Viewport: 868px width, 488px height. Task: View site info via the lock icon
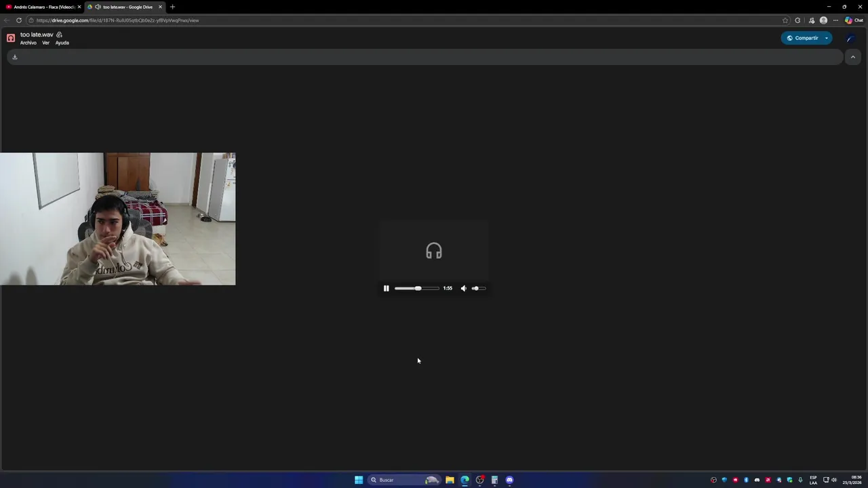pos(31,20)
